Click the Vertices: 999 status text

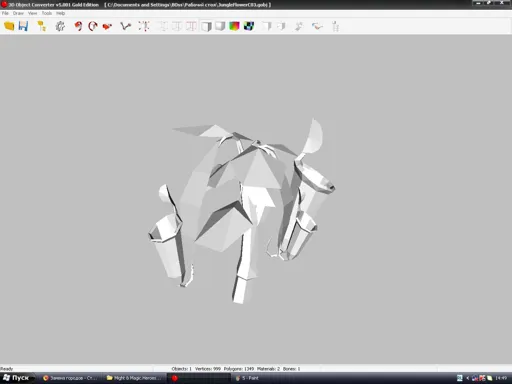coord(208,369)
